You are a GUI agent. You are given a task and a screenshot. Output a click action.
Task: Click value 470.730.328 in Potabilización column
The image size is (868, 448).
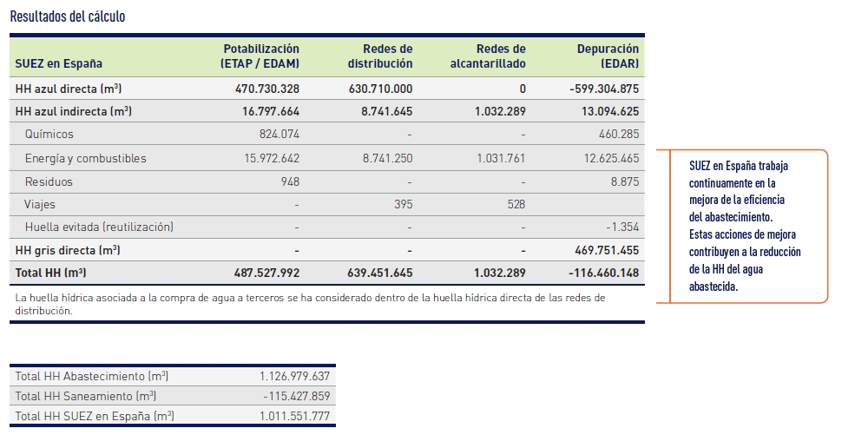point(267,89)
